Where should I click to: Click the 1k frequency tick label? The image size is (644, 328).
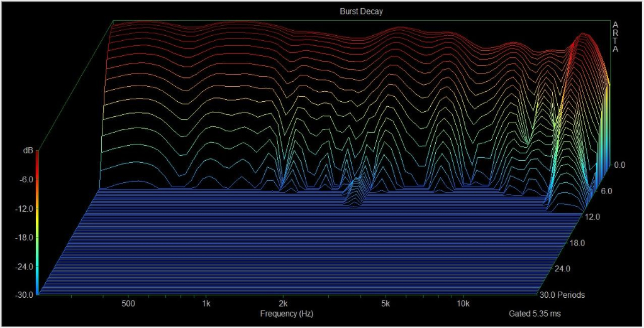206,304
